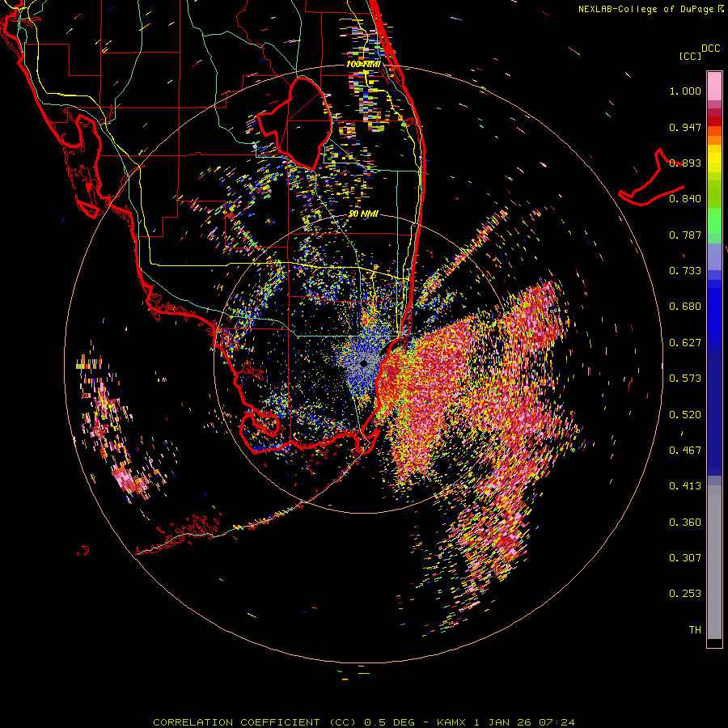This screenshot has height=728, width=728.
Task: Click the 100 NMI range ring label
Action: [363, 64]
